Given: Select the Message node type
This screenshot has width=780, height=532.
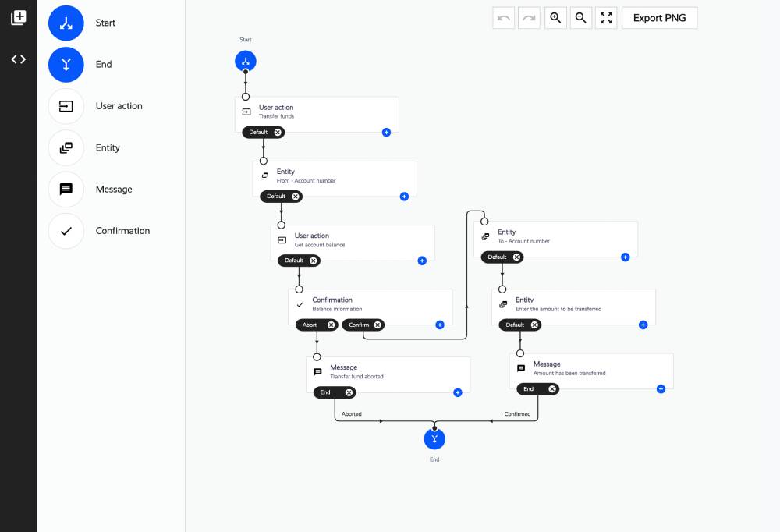Looking at the screenshot, I should tap(66, 189).
